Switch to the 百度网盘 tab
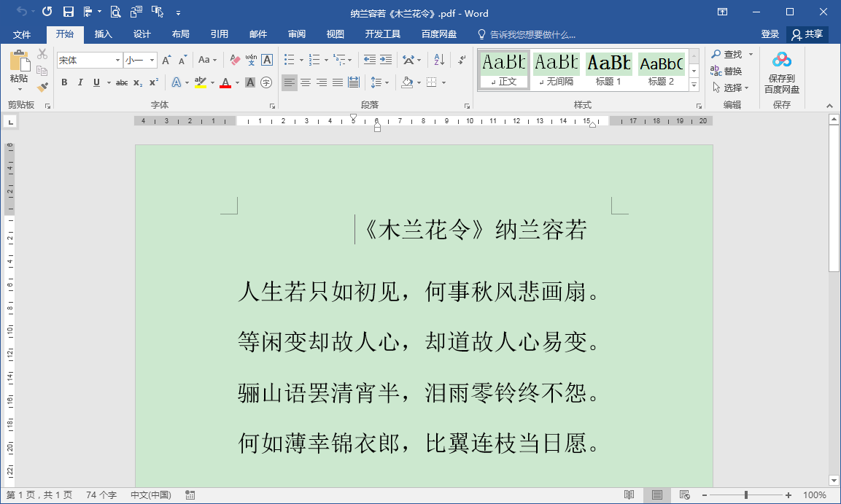Viewport: 841px width, 504px height. pos(439,34)
